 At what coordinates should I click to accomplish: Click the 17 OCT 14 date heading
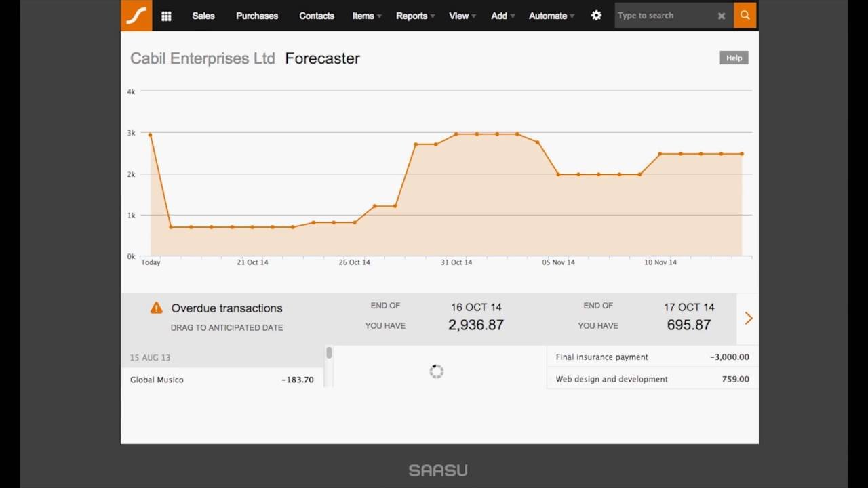(x=689, y=307)
